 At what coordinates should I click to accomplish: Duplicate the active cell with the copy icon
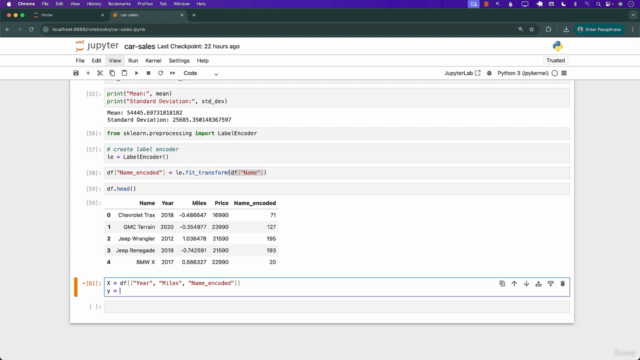(x=502, y=283)
